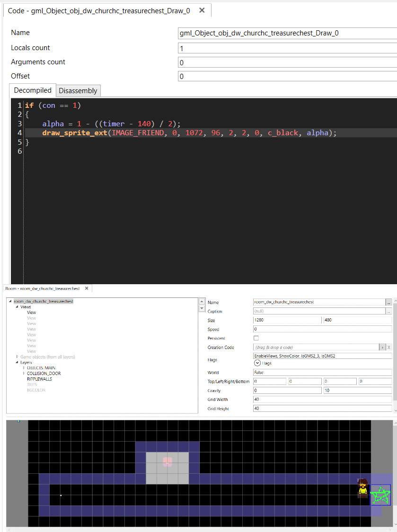The image size is (397, 532).
Task: Select the BGCOLOR layer
Action: [36, 390]
